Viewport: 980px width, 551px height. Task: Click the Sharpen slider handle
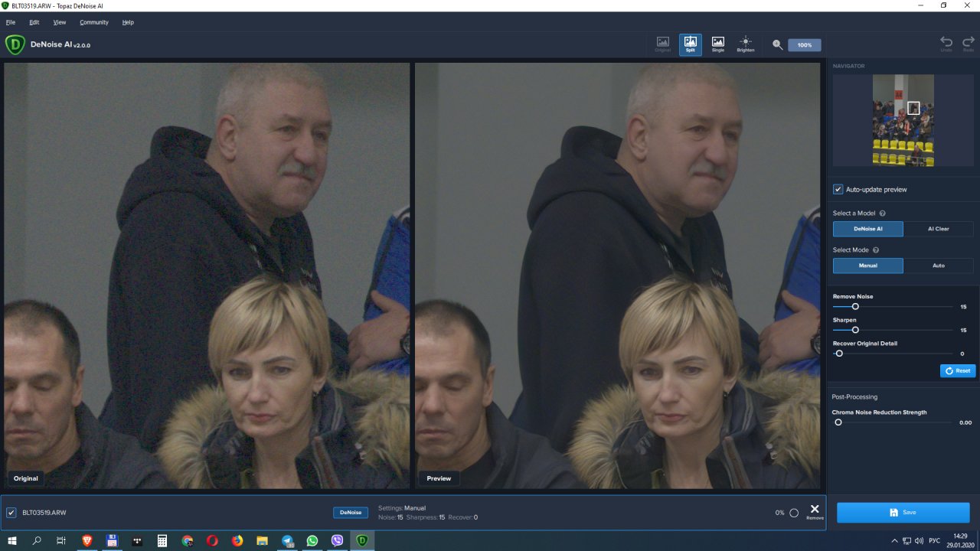coord(855,330)
